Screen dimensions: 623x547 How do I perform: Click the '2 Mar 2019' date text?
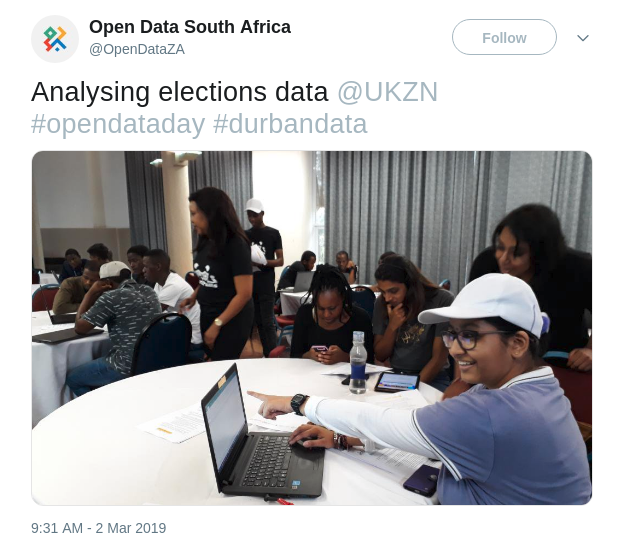(131, 528)
